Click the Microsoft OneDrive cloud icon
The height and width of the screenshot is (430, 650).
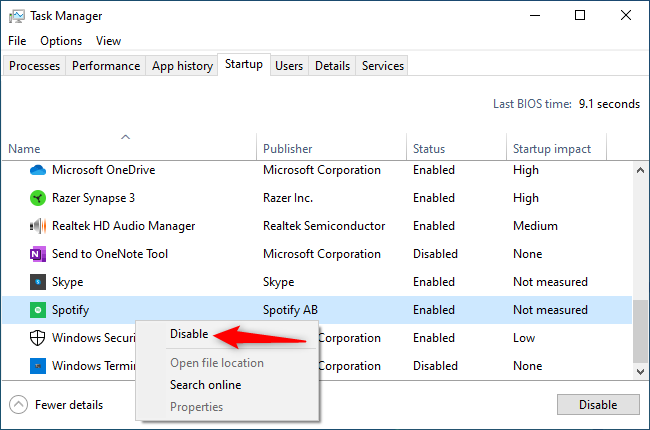click(x=38, y=170)
